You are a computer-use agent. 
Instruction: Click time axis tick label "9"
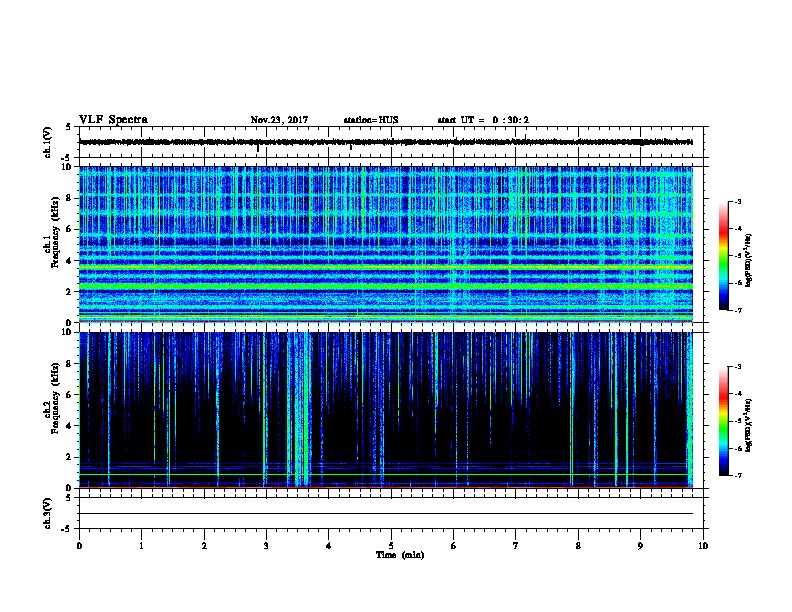pos(640,546)
